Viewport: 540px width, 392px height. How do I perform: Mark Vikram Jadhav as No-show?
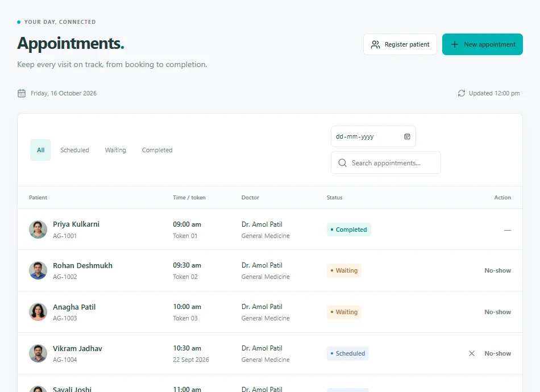tap(497, 353)
